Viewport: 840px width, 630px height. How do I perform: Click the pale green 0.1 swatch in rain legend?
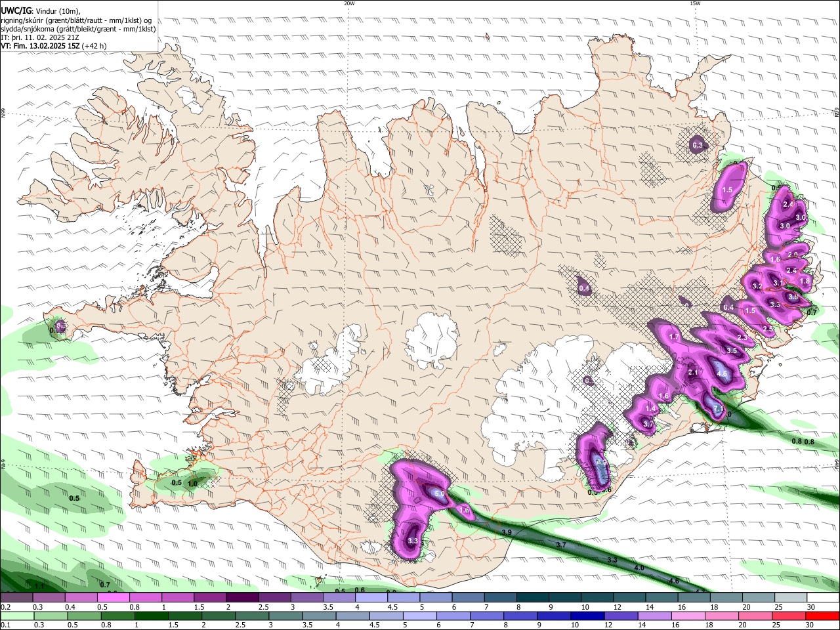tap(16, 616)
